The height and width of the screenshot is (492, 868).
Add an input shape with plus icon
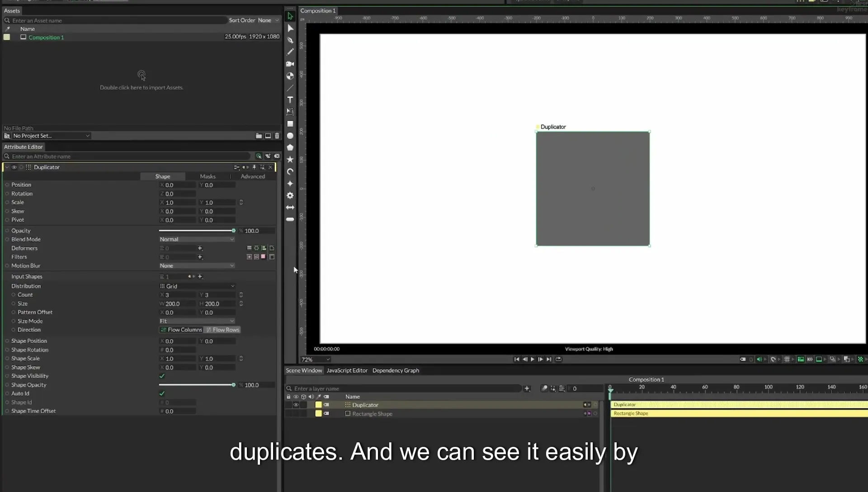pyautogui.click(x=200, y=276)
